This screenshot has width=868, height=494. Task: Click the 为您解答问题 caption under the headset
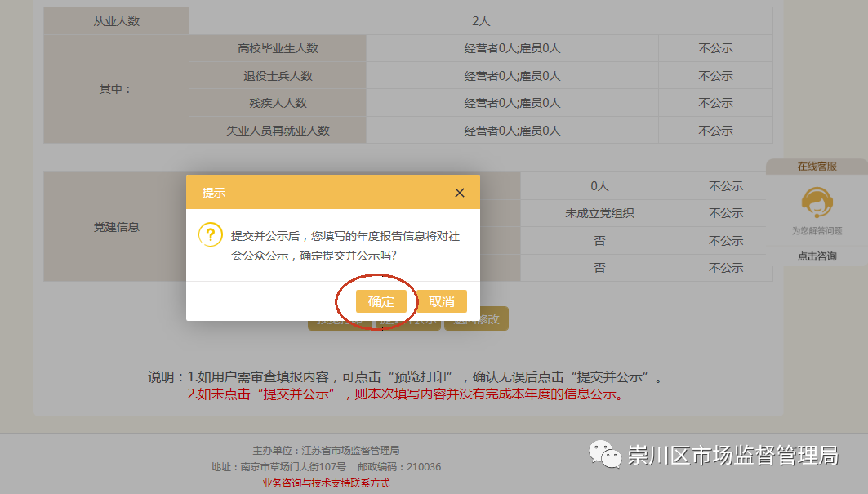tap(816, 231)
